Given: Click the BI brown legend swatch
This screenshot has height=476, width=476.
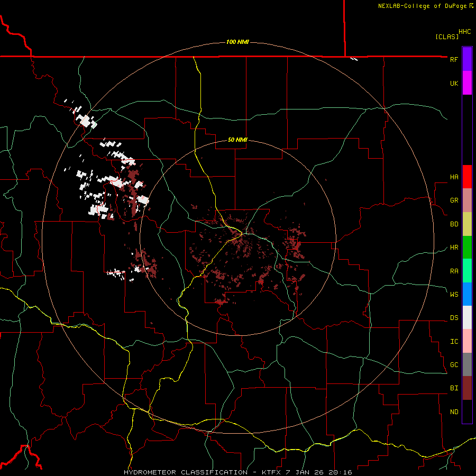Looking at the screenshot, I should 467,388.
